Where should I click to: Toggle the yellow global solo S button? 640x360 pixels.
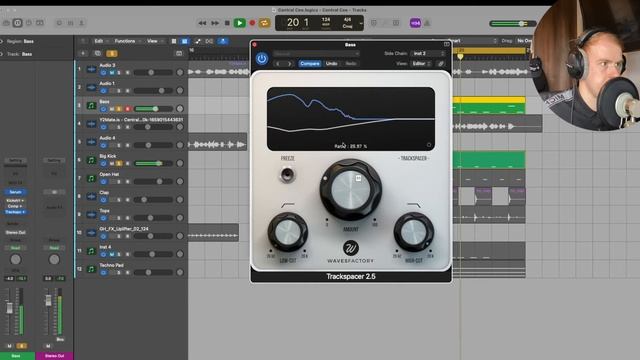click(112, 53)
